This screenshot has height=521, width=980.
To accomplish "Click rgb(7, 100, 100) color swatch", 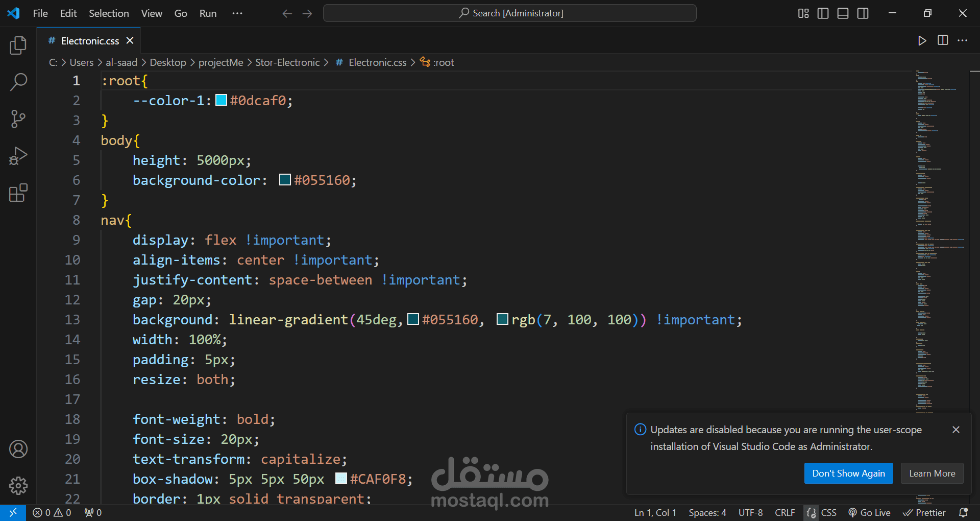I will [502, 319].
